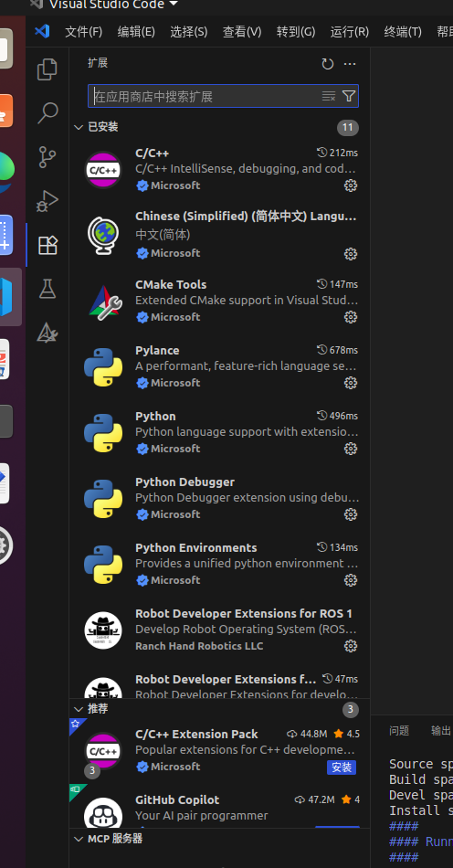Select the Extensions view icon
This screenshot has width=453, height=868.
point(47,245)
